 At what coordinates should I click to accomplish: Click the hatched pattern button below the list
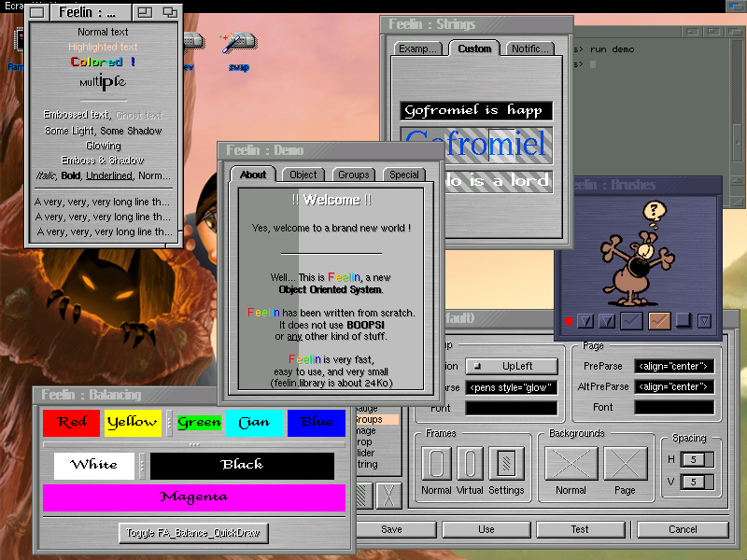pyautogui.click(x=364, y=496)
